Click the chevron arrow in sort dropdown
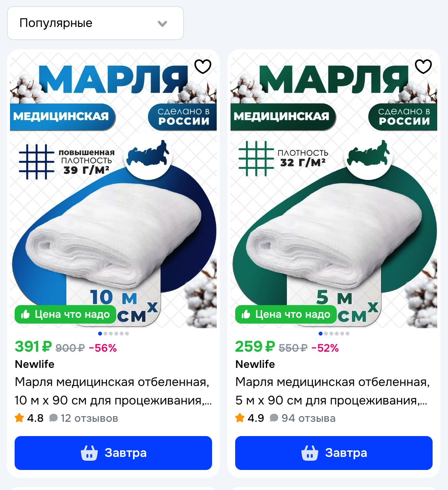Viewport: 448px width, 490px height. (x=162, y=23)
